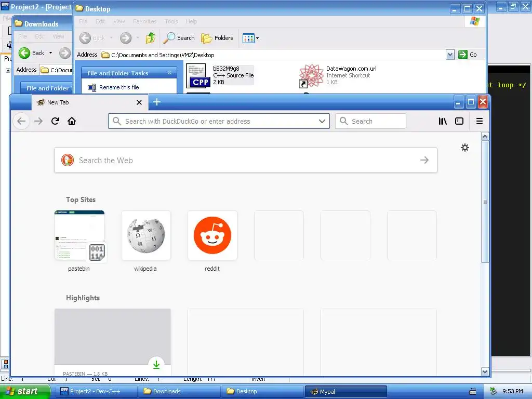
Task: Toggle Folders pane in Desktop window
Action: (217, 38)
